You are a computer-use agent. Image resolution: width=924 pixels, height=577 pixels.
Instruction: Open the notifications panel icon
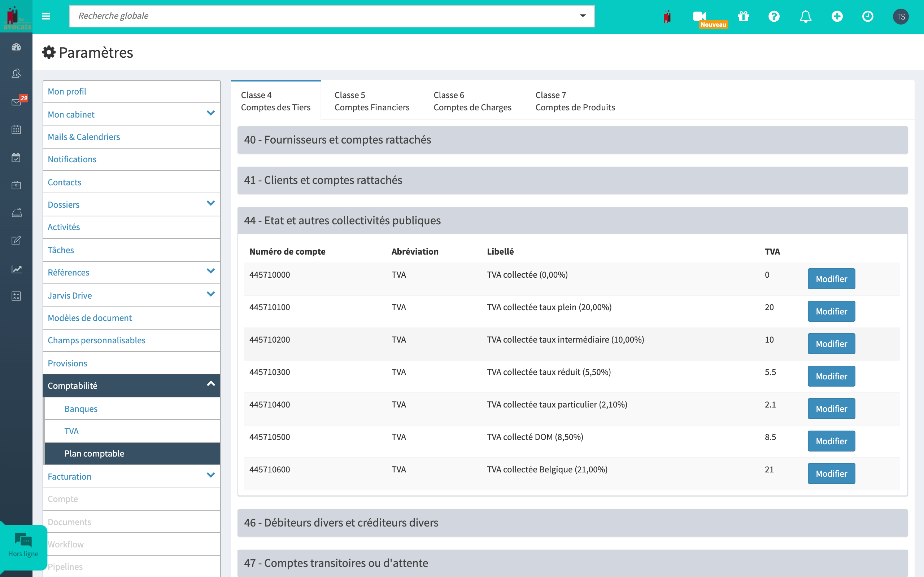pos(805,16)
